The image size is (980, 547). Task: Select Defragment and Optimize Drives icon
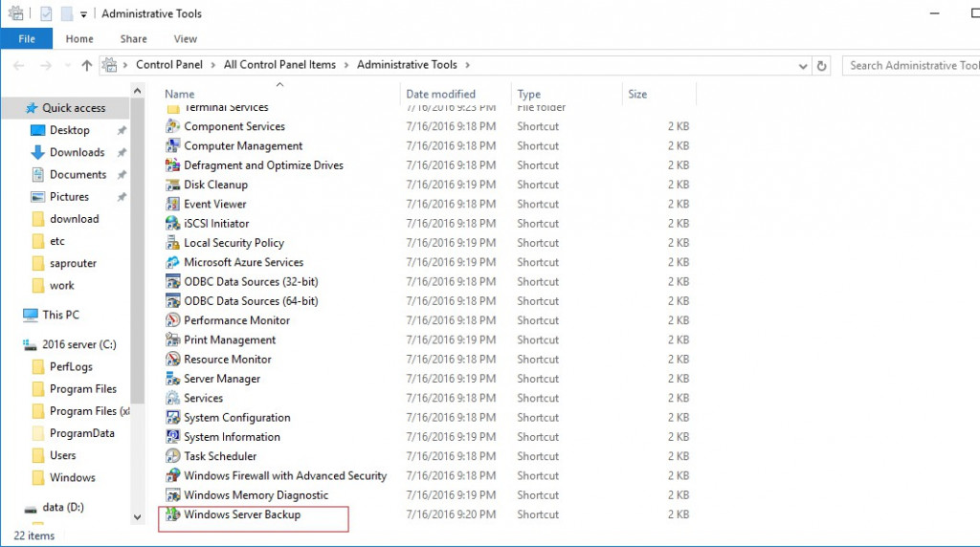(x=172, y=164)
